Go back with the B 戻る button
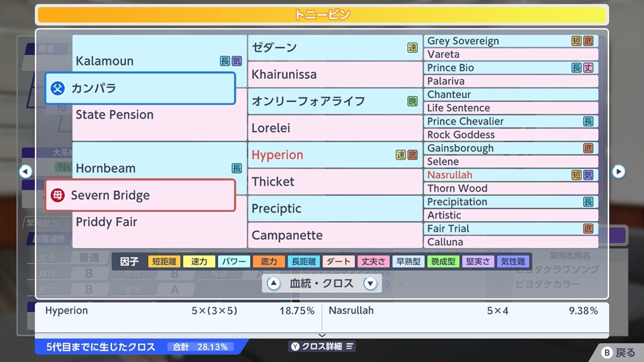Image resolution: width=644 pixels, height=362 pixels. pos(618,353)
